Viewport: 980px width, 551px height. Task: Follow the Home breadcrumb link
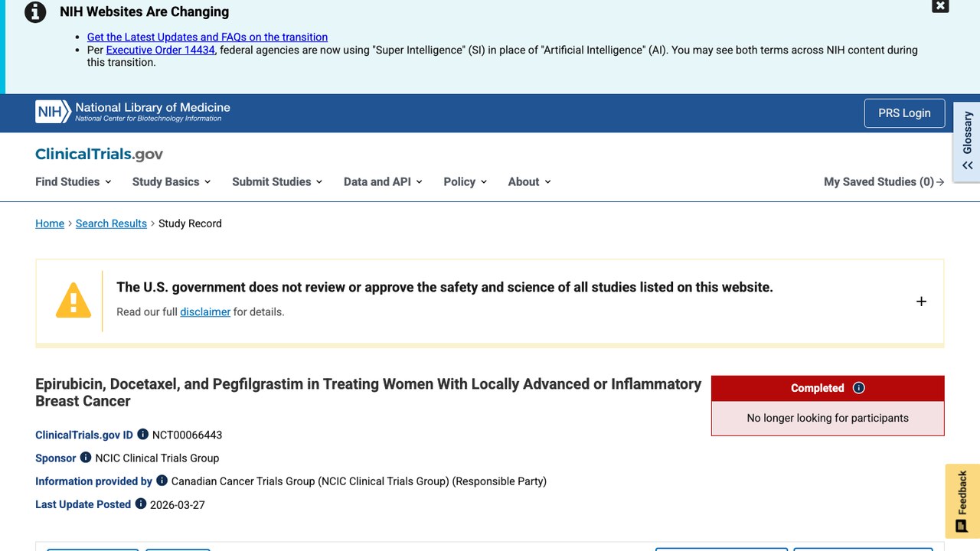(x=50, y=223)
